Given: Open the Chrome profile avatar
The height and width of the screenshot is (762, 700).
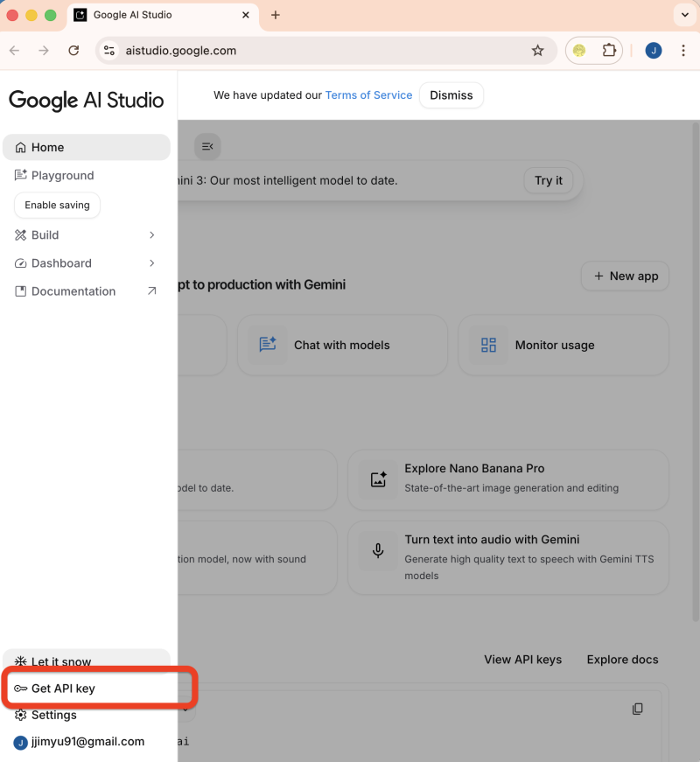Looking at the screenshot, I should click(654, 51).
